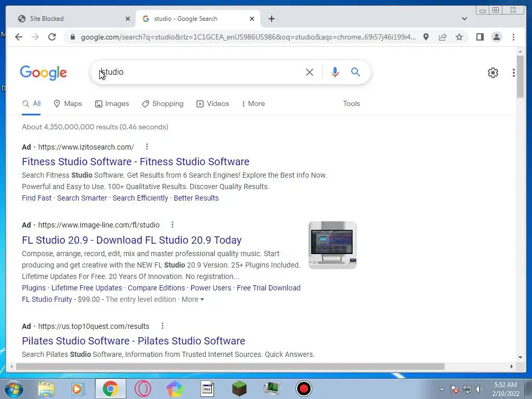Switch to Maps results

click(68, 104)
